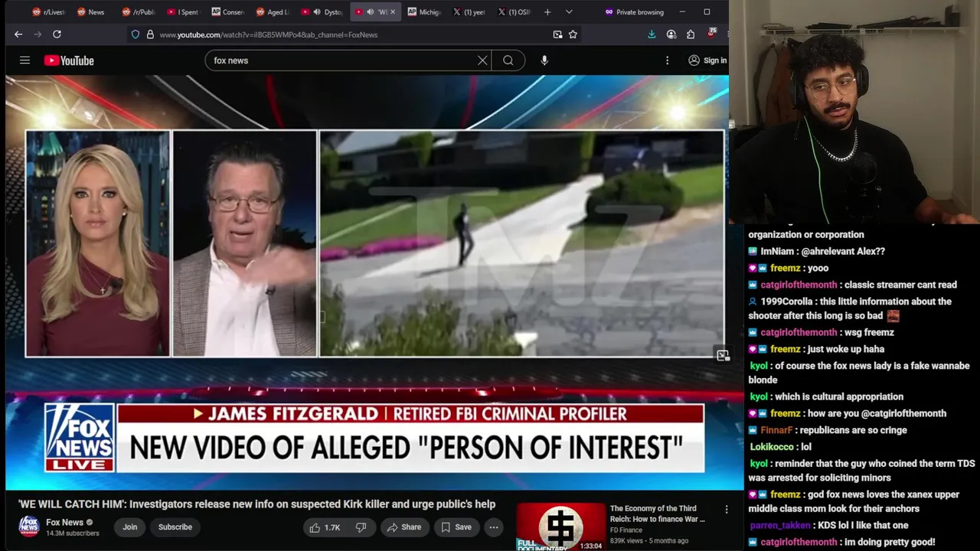Switch to the r/Livestream tab
The image size is (980, 551).
tap(48, 12)
